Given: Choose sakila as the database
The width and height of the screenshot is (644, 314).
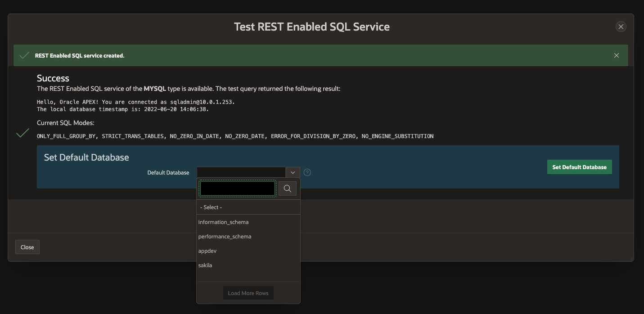Looking at the screenshot, I should [205, 265].
